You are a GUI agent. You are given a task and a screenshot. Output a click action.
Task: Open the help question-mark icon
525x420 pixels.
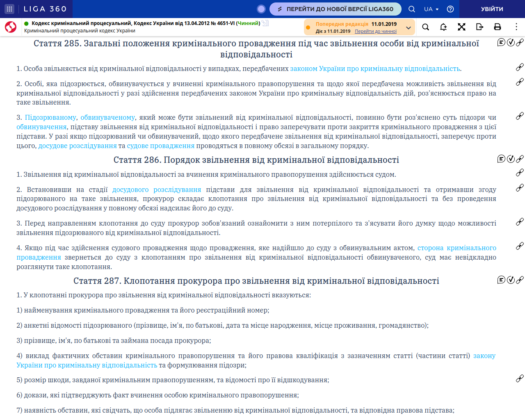(450, 9)
